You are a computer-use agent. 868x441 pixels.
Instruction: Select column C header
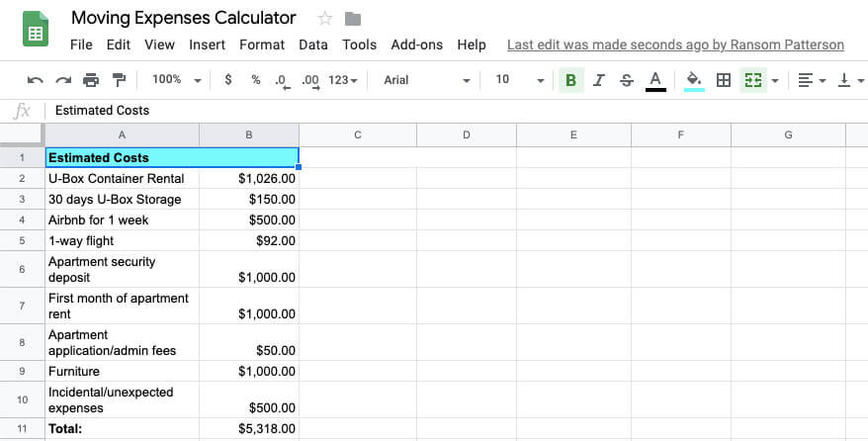tap(358, 135)
